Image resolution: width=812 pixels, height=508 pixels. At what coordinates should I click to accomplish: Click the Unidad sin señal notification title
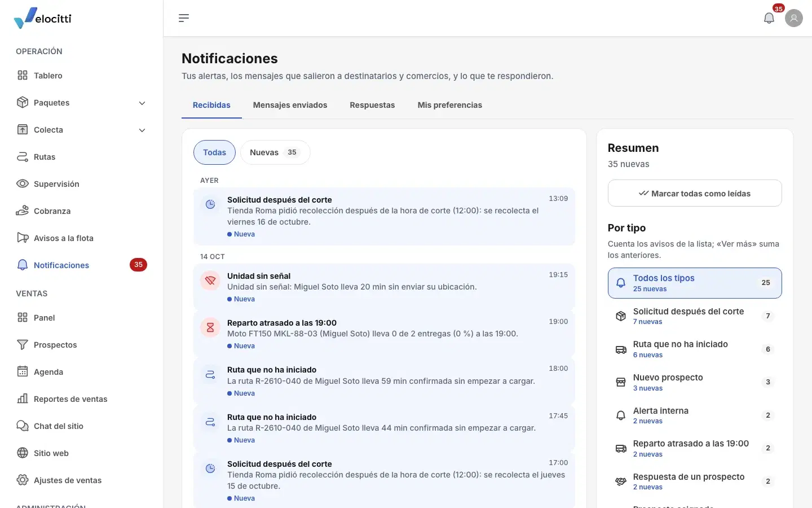[259, 276]
